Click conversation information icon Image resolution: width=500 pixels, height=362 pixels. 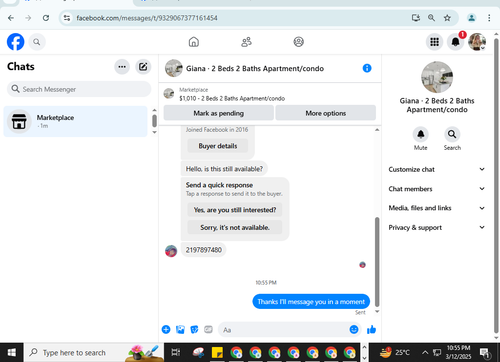click(x=367, y=68)
